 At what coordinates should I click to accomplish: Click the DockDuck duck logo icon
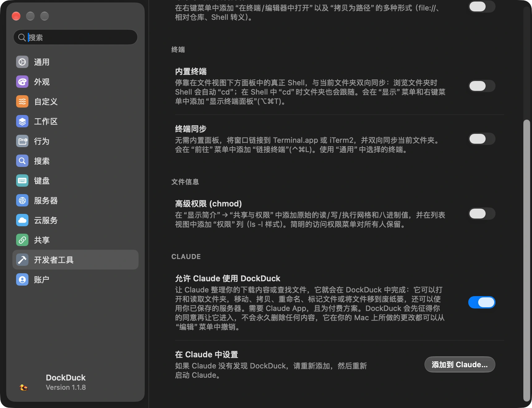point(24,387)
